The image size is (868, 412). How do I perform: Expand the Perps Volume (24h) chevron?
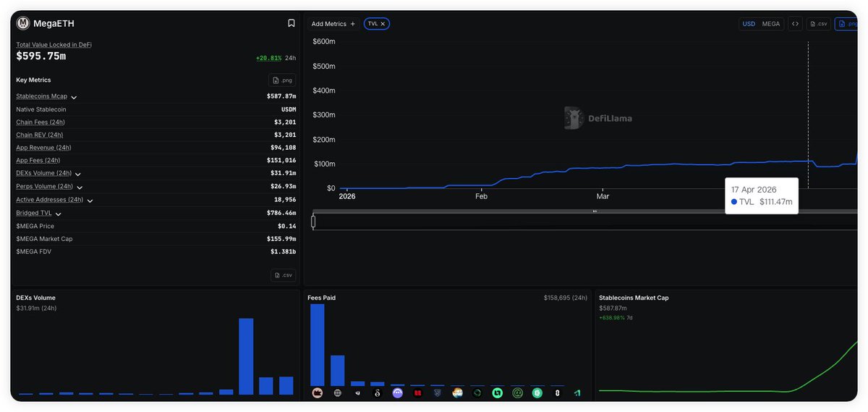(80, 187)
